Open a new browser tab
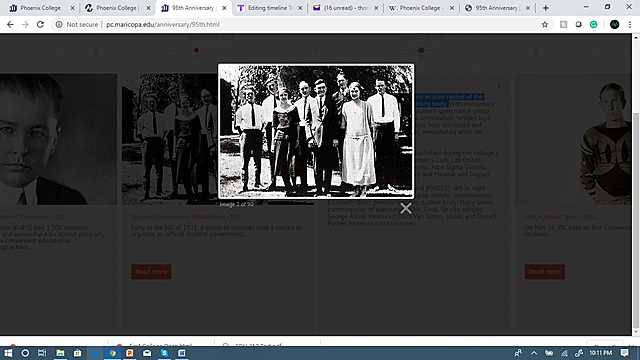 (546, 8)
